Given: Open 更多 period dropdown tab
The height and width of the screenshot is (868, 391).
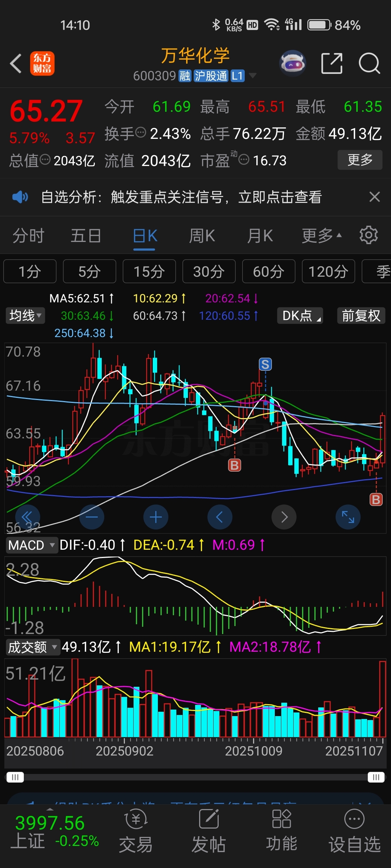Looking at the screenshot, I should [x=321, y=236].
